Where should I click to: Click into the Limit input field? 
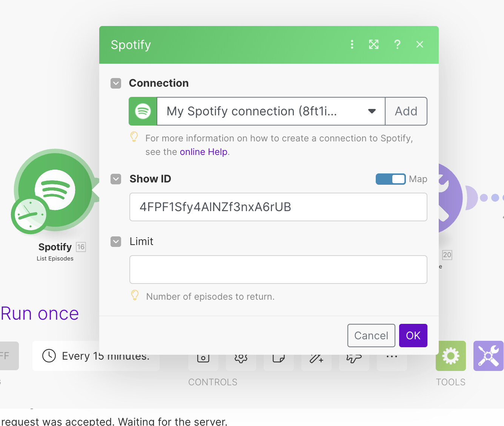point(278,270)
